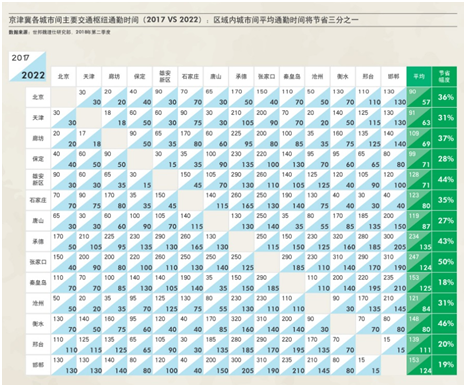The width and height of the screenshot is (466, 387).
Task: Select the 石家庄 column header
Action: click(x=190, y=76)
